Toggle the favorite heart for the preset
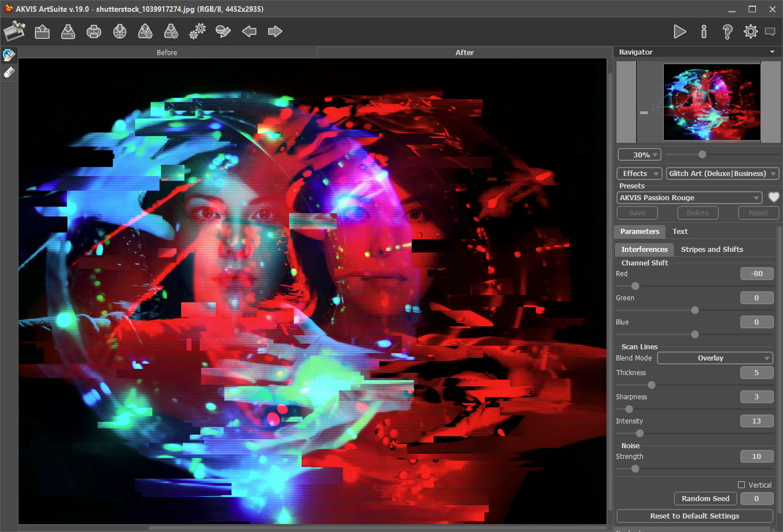This screenshot has width=783, height=532. [x=774, y=197]
